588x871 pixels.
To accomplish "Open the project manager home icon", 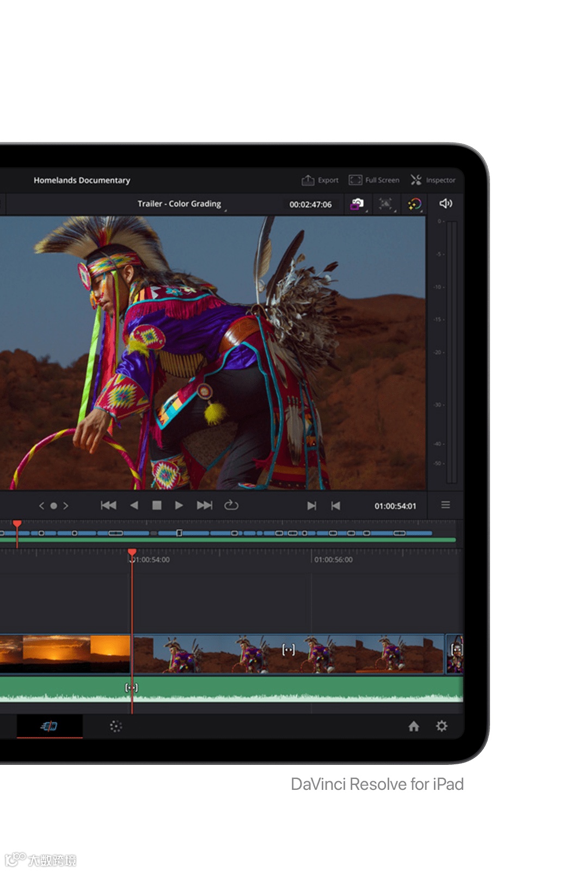I will click(x=414, y=726).
